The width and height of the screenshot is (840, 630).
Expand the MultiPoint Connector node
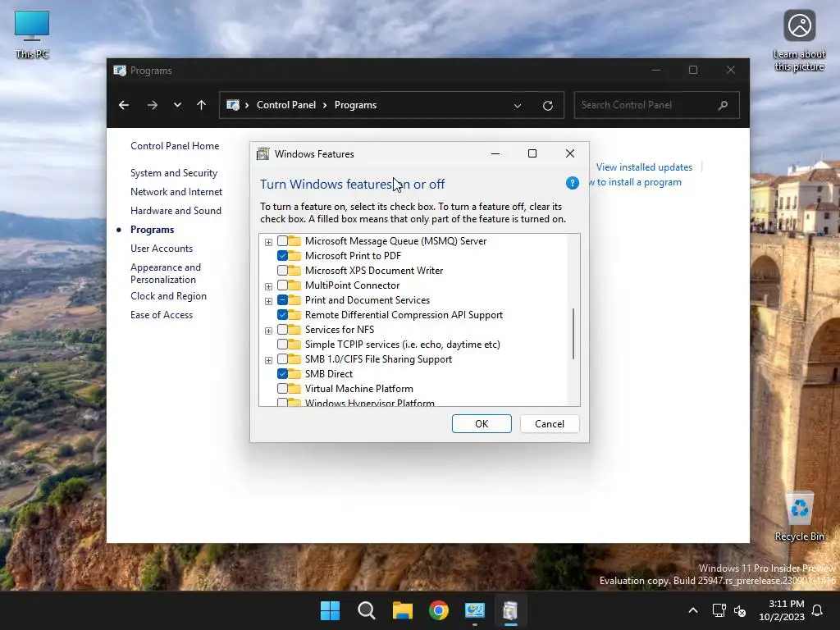pos(268,286)
